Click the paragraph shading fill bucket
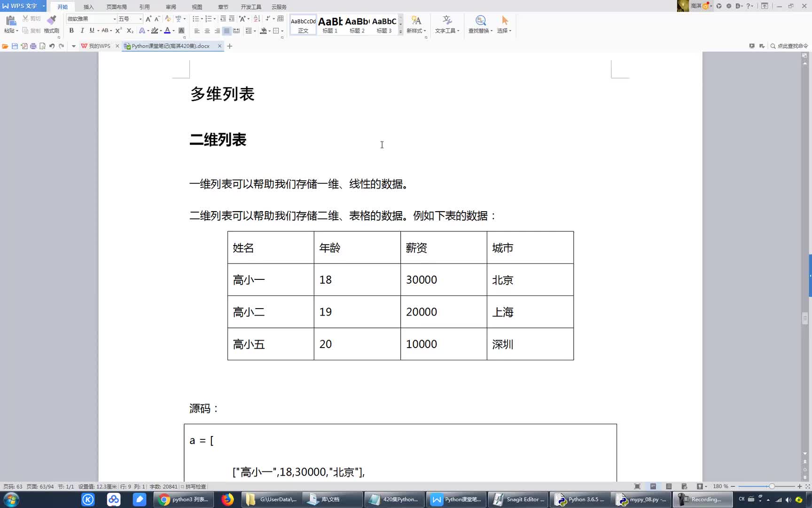Viewport: 812px width, 508px height. pyautogui.click(x=264, y=31)
